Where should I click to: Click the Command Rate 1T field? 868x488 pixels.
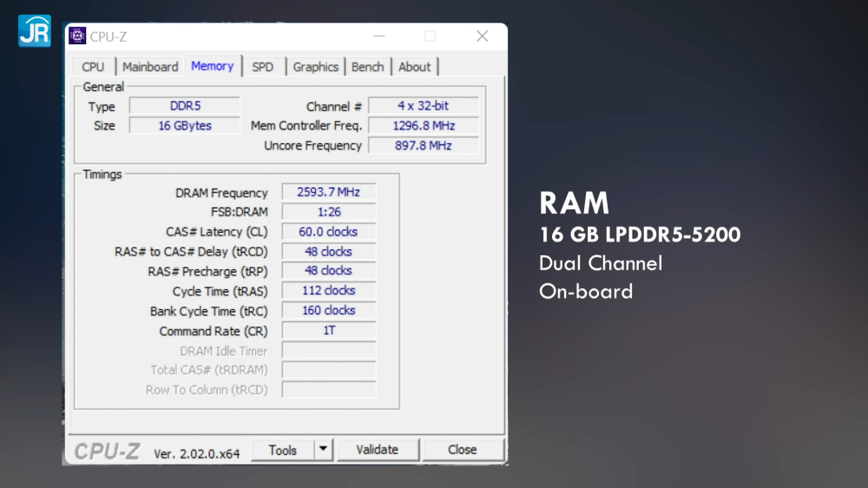coord(328,331)
